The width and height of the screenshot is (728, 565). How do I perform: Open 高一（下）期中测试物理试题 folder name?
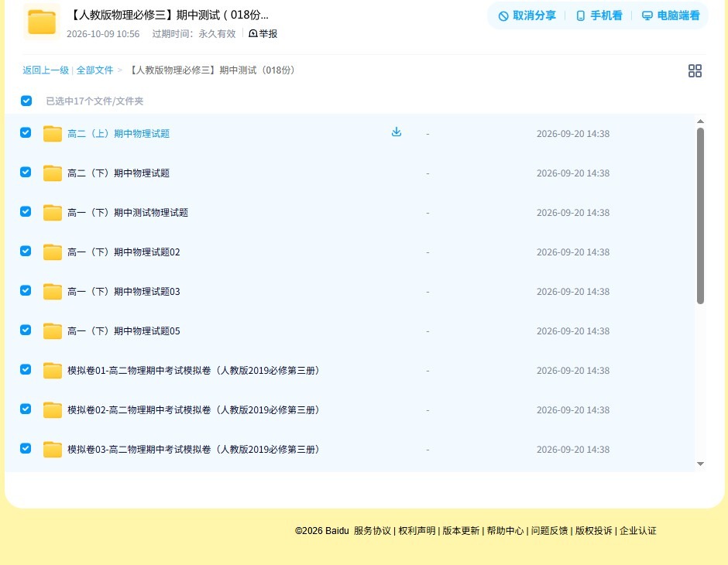pyautogui.click(x=128, y=212)
